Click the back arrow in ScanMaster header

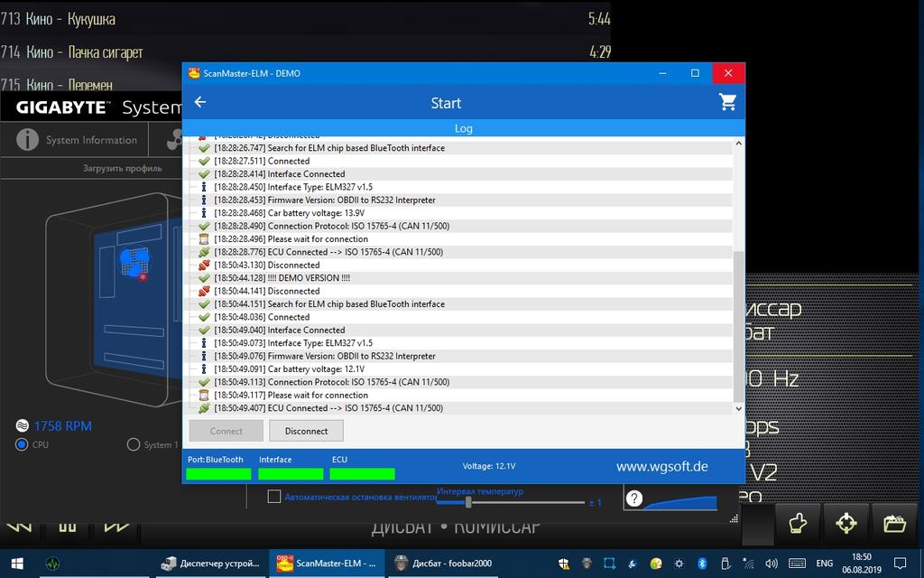pyautogui.click(x=200, y=103)
